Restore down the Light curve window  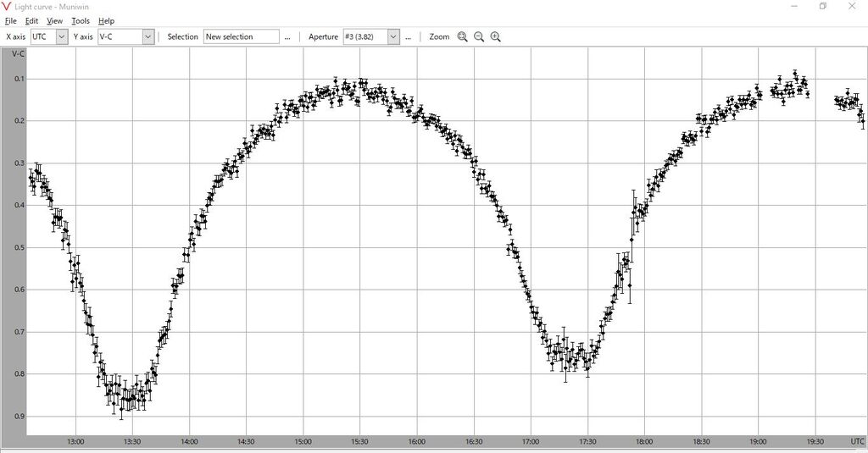click(x=823, y=7)
